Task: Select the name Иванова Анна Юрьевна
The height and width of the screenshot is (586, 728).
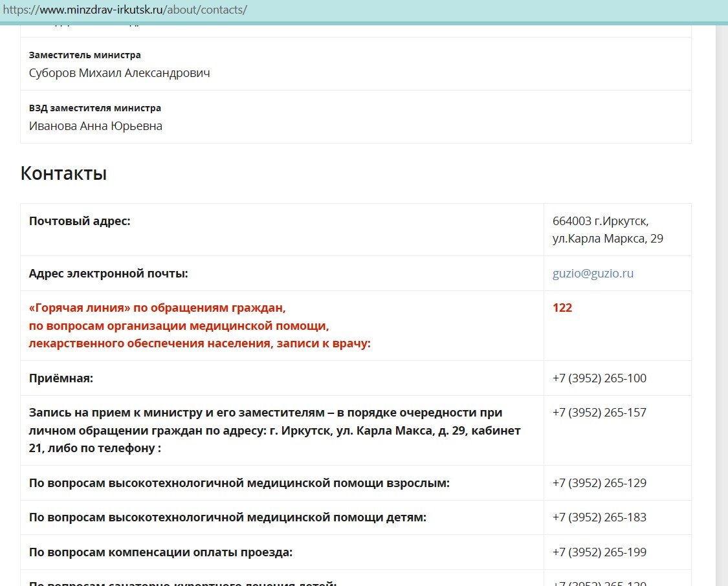Action: [96, 125]
